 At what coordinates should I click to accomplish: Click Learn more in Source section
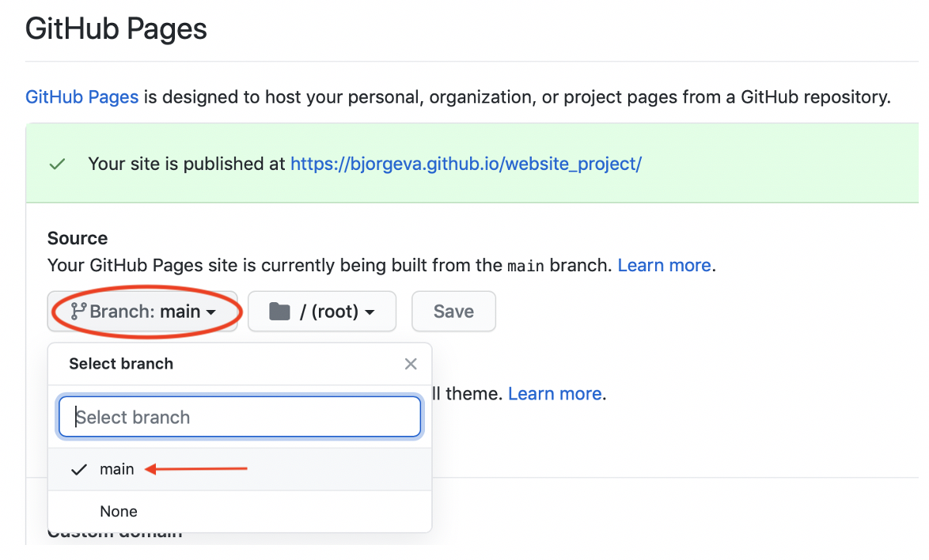(664, 265)
